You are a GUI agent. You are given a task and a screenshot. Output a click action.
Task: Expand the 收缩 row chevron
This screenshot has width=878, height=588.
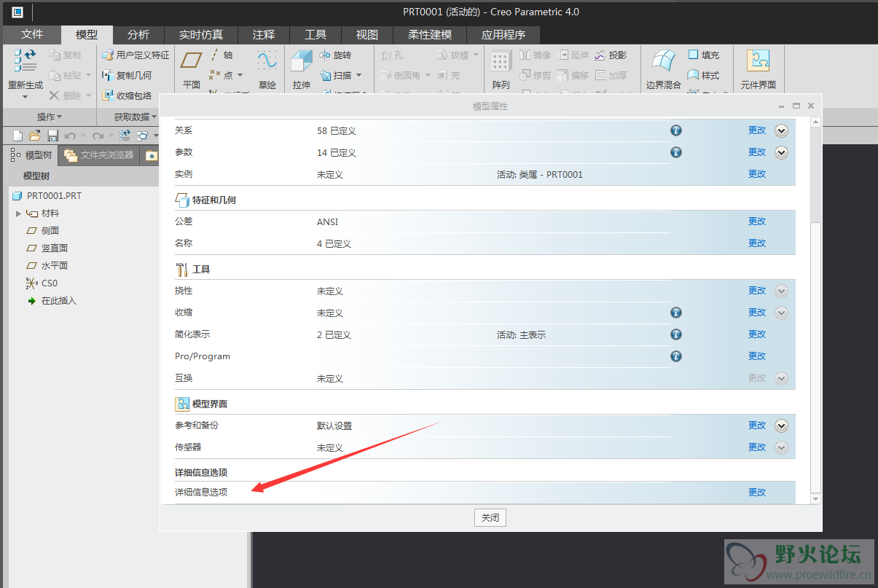click(x=781, y=313)
